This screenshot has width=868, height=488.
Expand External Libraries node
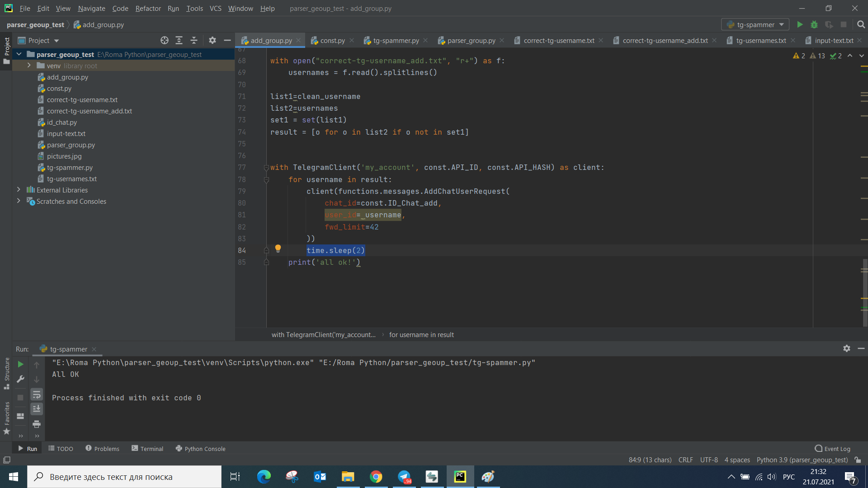[x=19, y=190]
